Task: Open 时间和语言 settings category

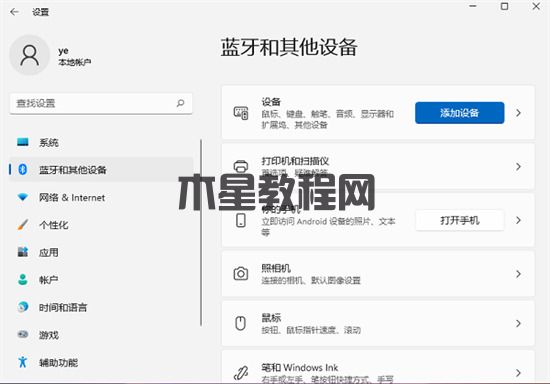Action: click(x=101, y=307)
